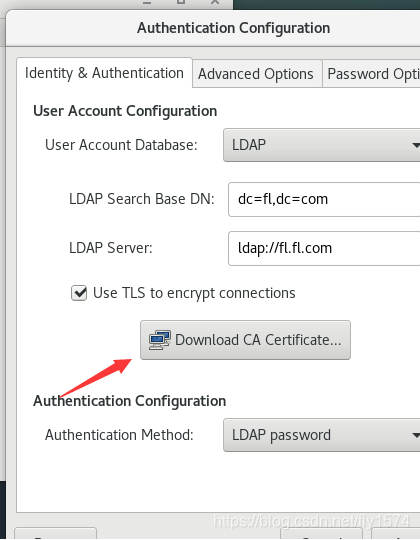Focus the LDAP Search Base DN field
This screenshot has height=540, width=420.
(324, 199)
